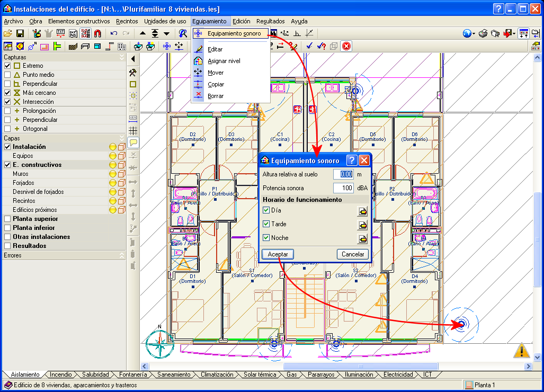Click the Aceptar button
544x392 pixels.
coord(278,254)
